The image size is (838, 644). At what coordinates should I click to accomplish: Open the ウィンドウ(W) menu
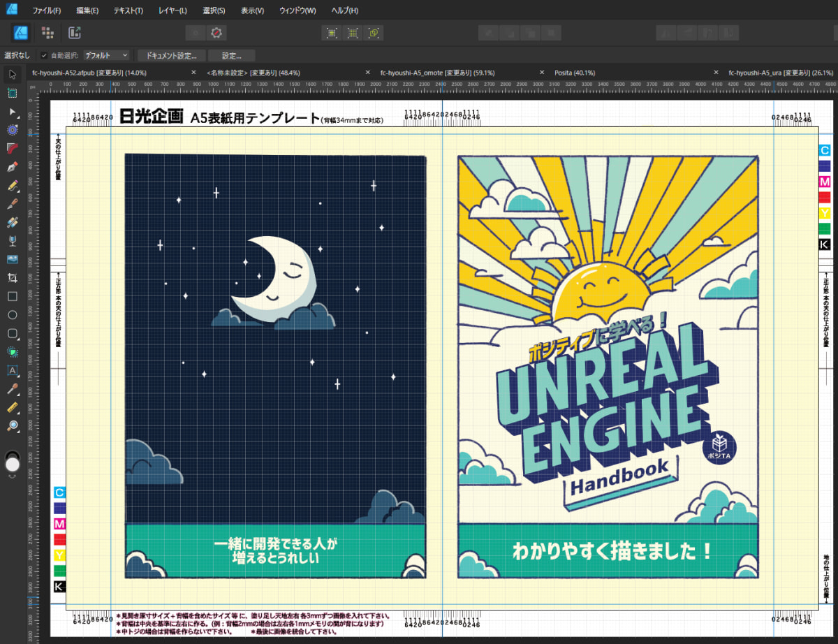[x=297, y=10]
